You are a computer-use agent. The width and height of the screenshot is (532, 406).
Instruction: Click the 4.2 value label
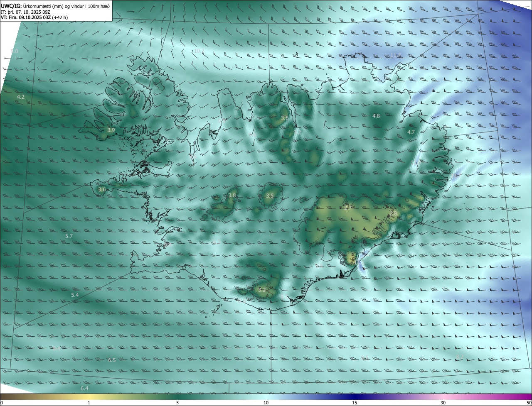point(21,97)
